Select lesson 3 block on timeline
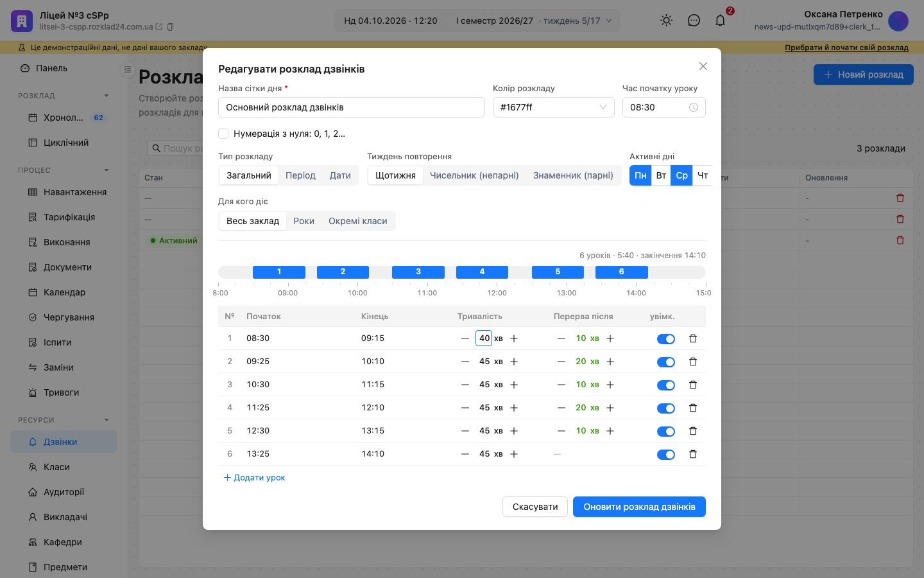924x578 pixels. pyautogui.click(x=418, y=272)
